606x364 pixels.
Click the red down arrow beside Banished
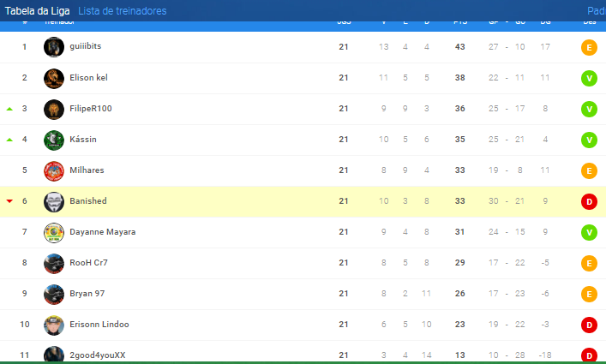click(x=9, y=201)
